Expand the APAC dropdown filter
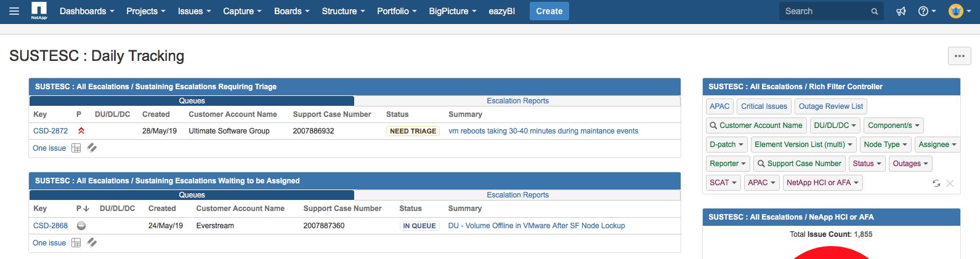The height and width of the screenshot is (259, 980). (762, 183)
